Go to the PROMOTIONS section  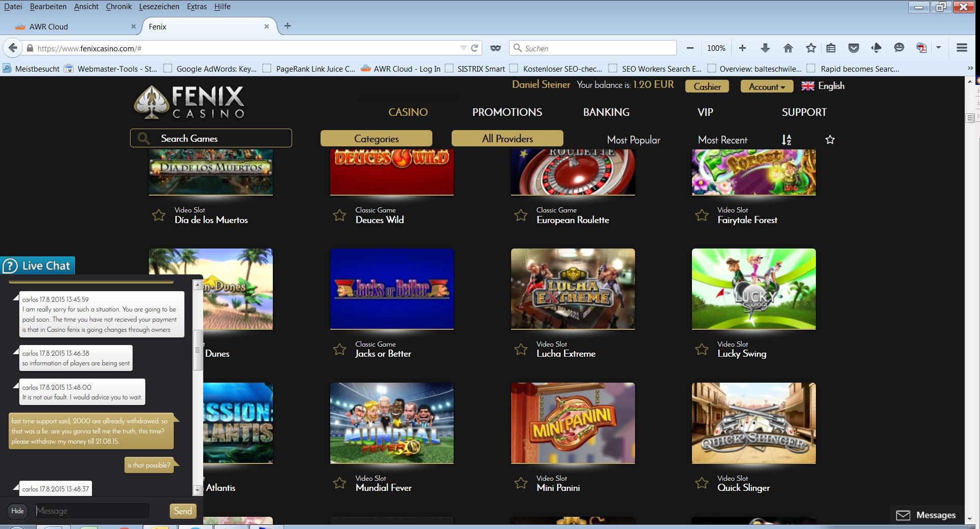tap(507, 112)
